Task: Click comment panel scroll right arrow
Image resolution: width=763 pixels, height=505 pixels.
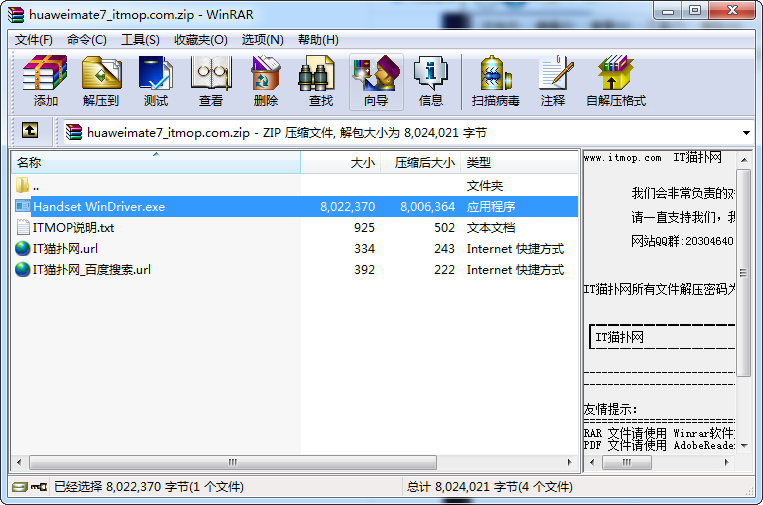Action: point(727,462)
